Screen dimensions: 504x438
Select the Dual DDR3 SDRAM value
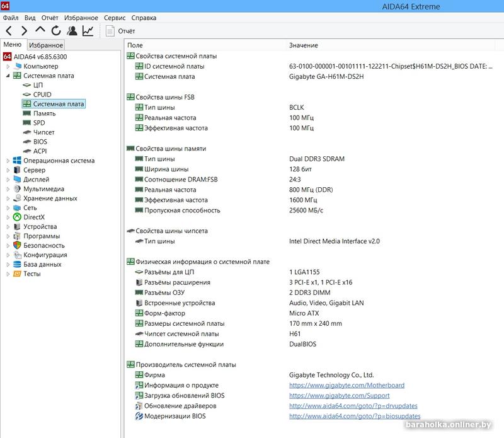point(317,159)
